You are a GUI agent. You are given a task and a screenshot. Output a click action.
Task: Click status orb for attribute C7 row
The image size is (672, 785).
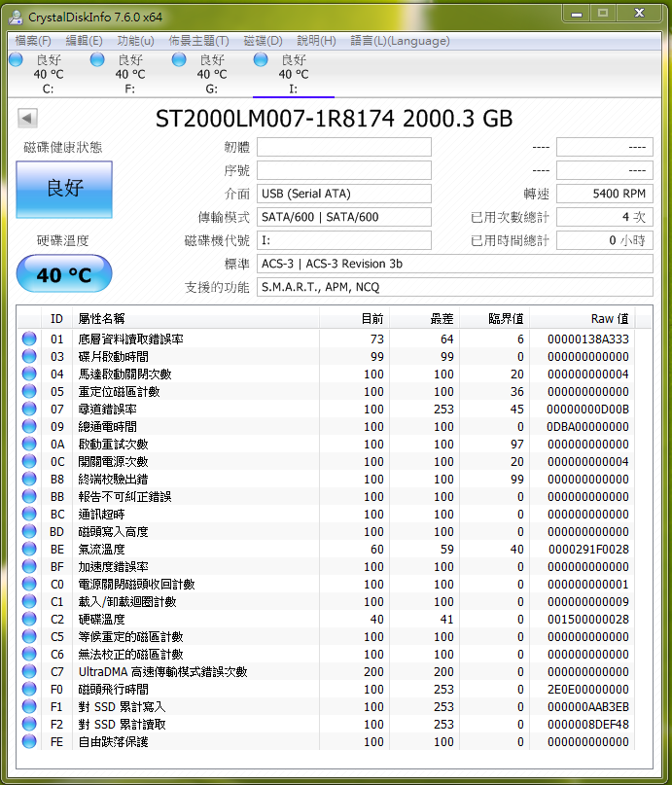tap(29, 672)
